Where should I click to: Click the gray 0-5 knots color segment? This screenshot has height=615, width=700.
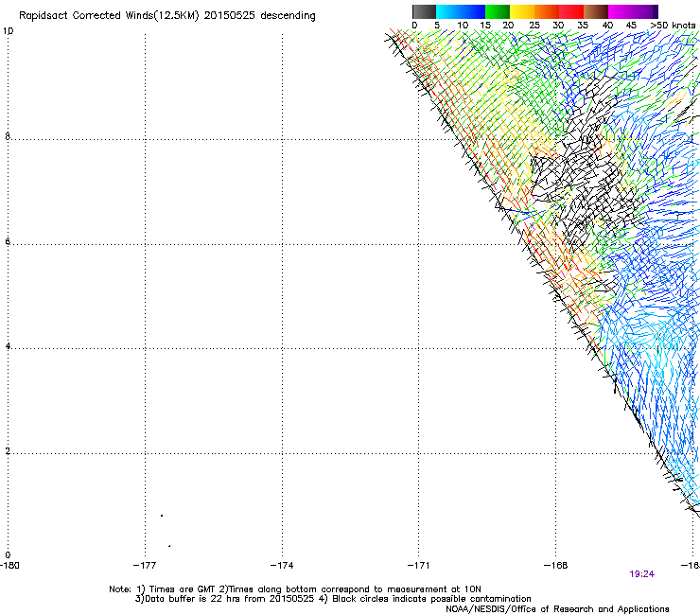click(x=424, y=11)
